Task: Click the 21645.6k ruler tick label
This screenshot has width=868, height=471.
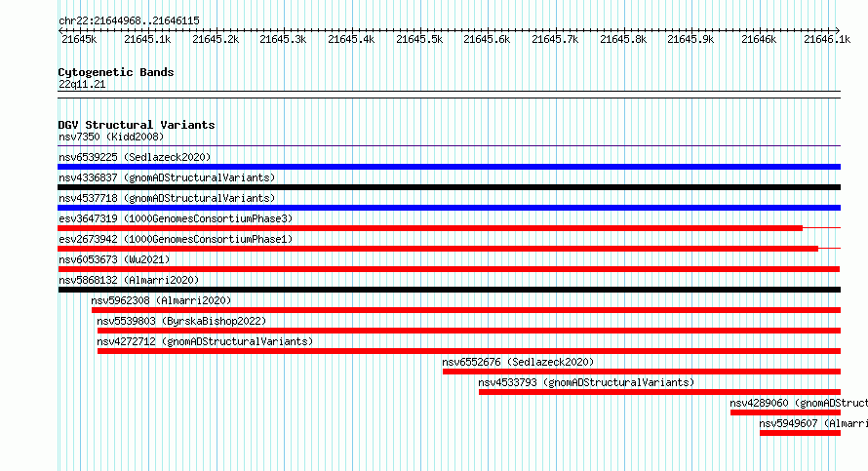Action: 487,39
